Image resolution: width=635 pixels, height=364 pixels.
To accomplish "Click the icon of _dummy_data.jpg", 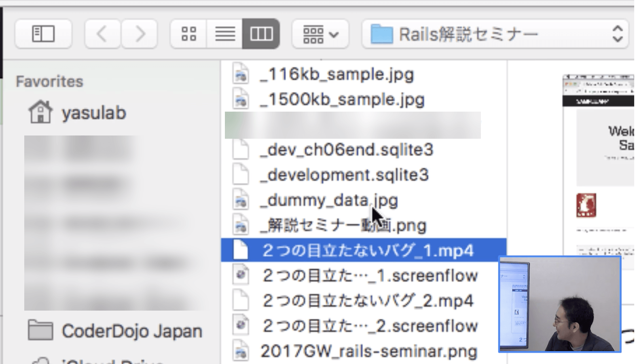I will click(241, 200).
